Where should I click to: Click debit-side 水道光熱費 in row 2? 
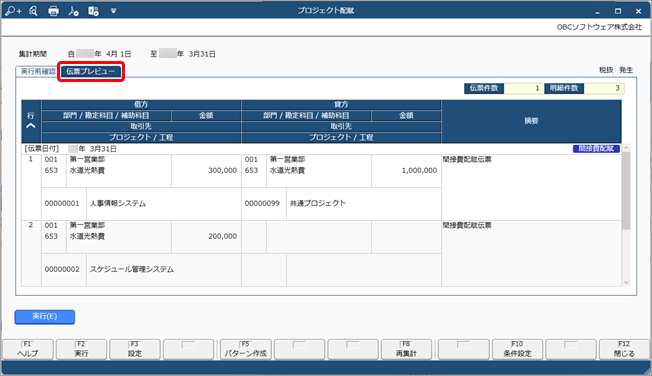click(x=87, y=236)
